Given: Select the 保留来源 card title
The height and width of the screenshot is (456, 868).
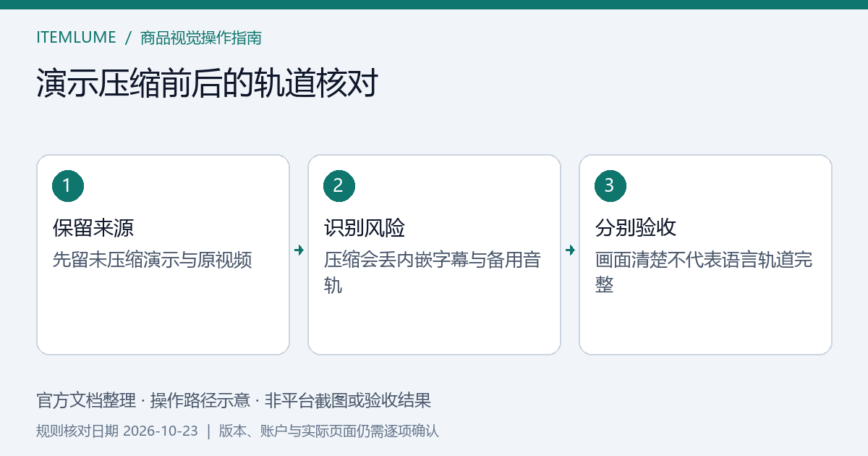Looking at the screenshot, I should (x=93, y=229).
